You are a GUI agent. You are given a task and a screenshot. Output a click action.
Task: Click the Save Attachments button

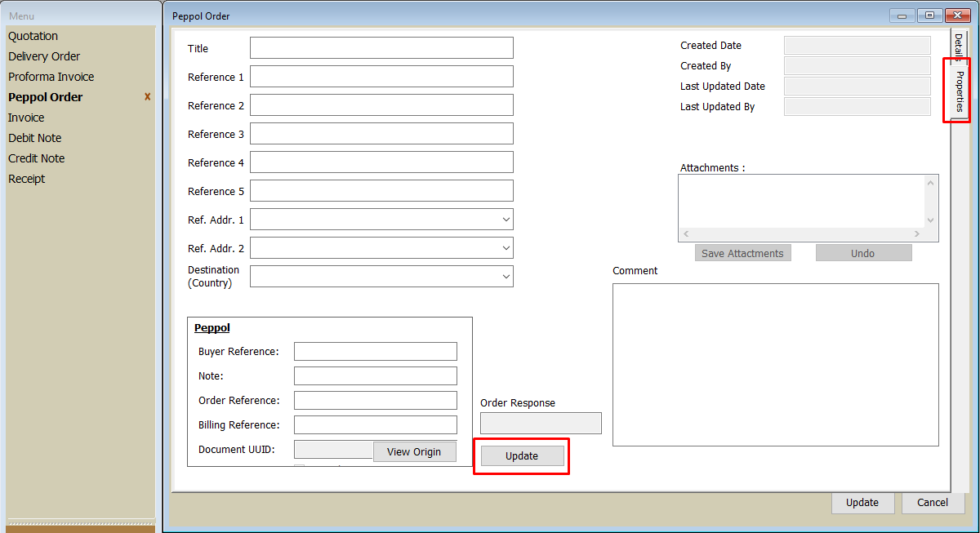742,253
